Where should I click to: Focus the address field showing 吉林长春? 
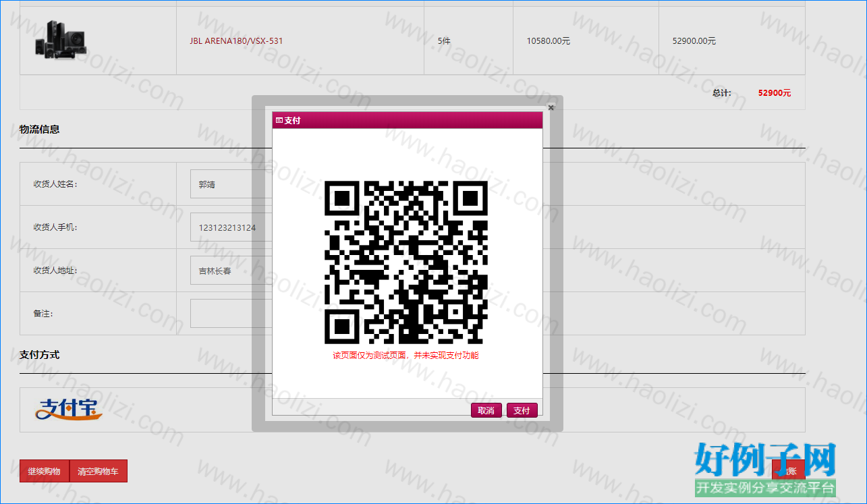click(x=231, y=271)
